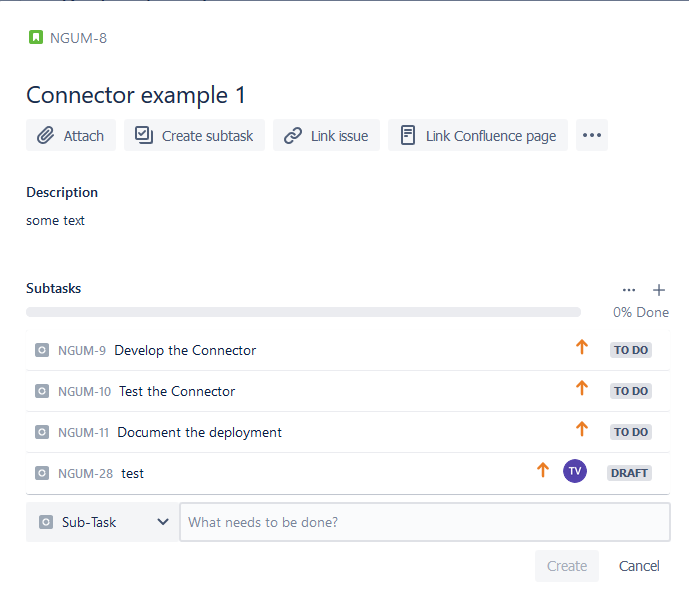Open the TO DO status of NGUM-9

631,350
